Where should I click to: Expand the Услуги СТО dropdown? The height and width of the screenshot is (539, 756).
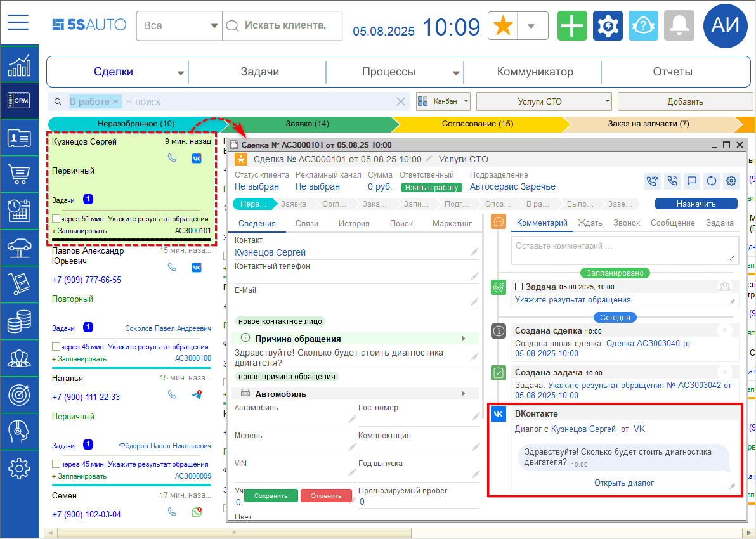point(544,101)
